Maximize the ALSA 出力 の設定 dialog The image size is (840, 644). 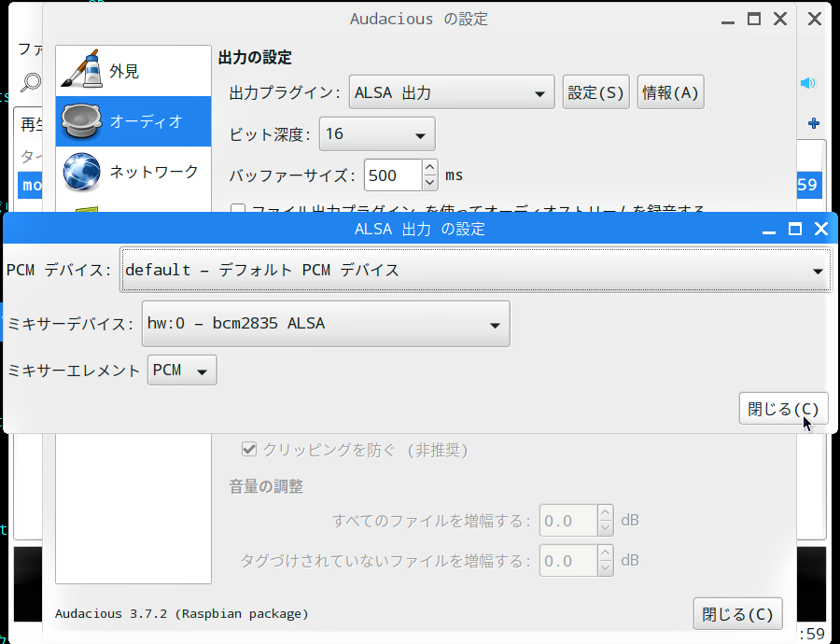click(795, 230)
